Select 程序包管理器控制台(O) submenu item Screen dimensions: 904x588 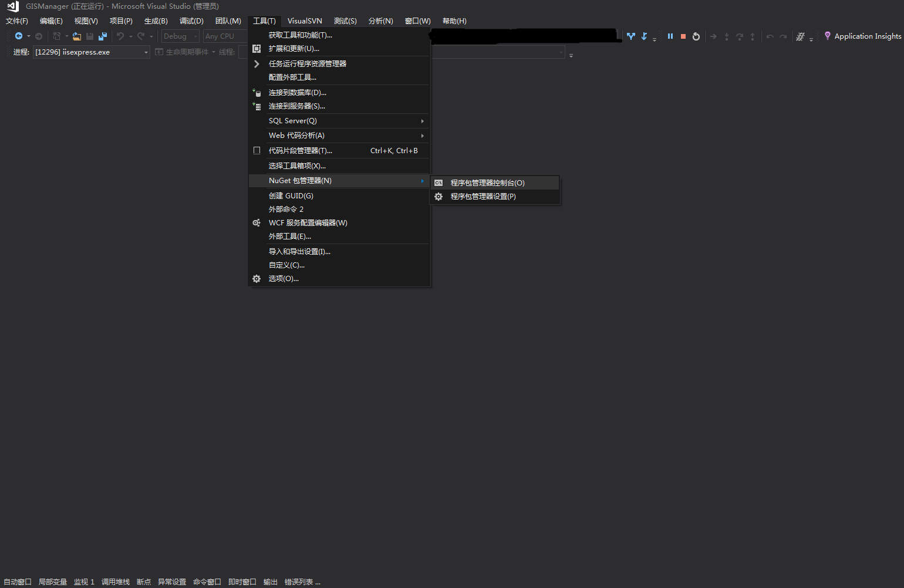(x=495, y=183)
